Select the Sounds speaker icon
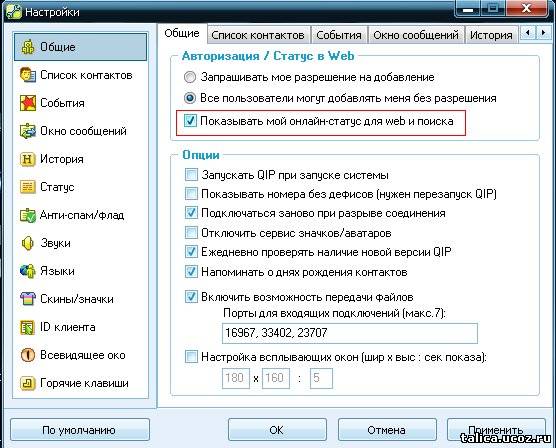The height and width of the screenshot is (448, 556). [28, 243]
